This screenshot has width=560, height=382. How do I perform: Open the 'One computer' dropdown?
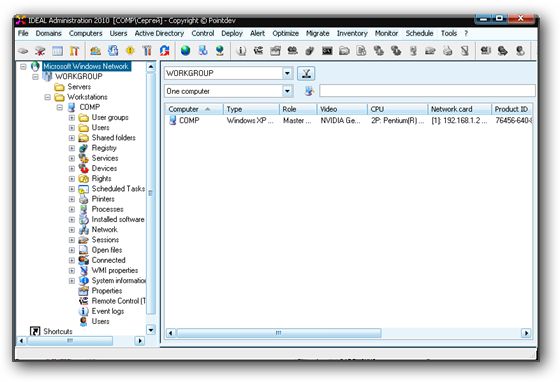coord(287,91)
